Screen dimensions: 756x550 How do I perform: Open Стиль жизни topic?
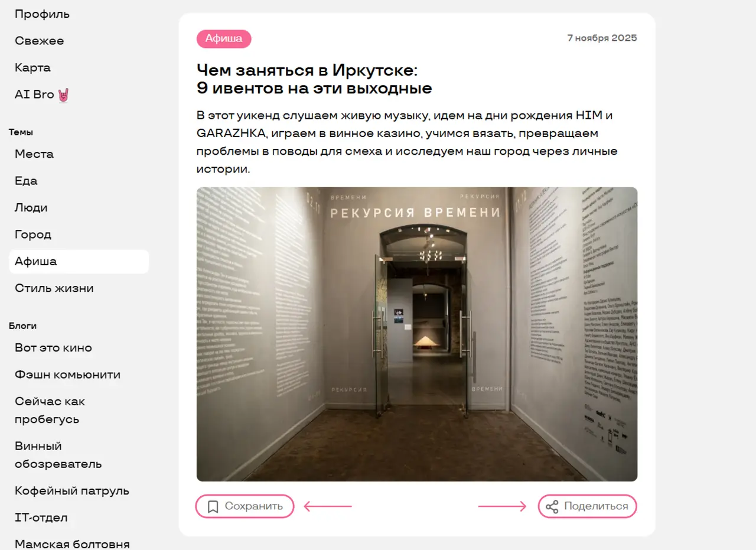coord(54,288)
